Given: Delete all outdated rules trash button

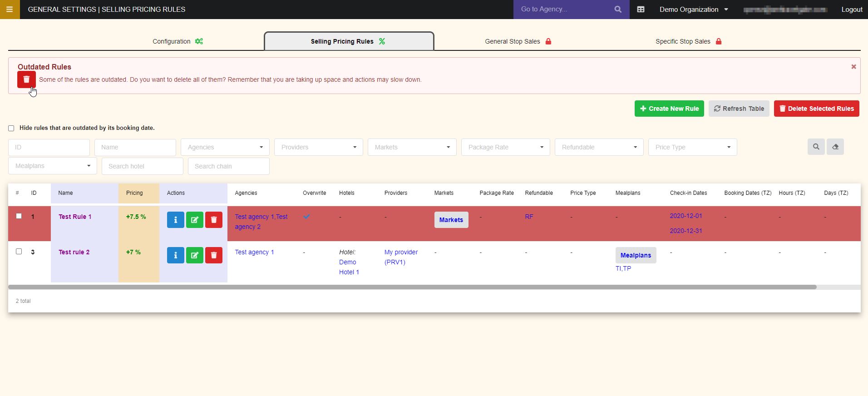Looking at the screenshot, I should (26, 79).
